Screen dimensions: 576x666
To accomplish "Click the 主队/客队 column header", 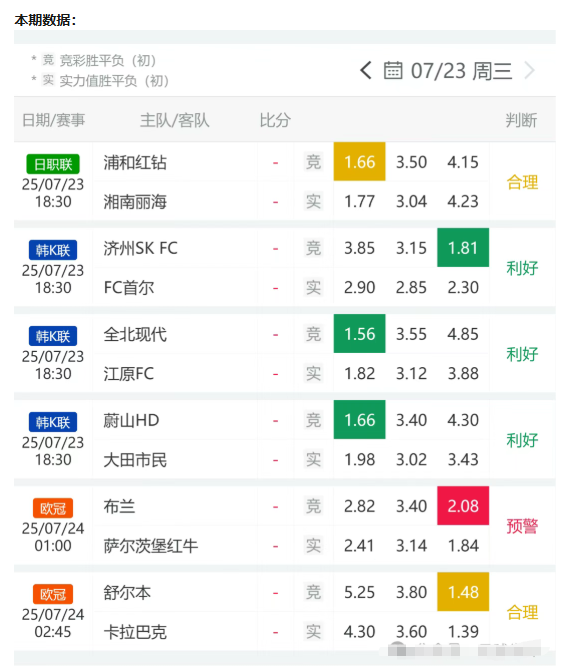I will pos(175,121).
